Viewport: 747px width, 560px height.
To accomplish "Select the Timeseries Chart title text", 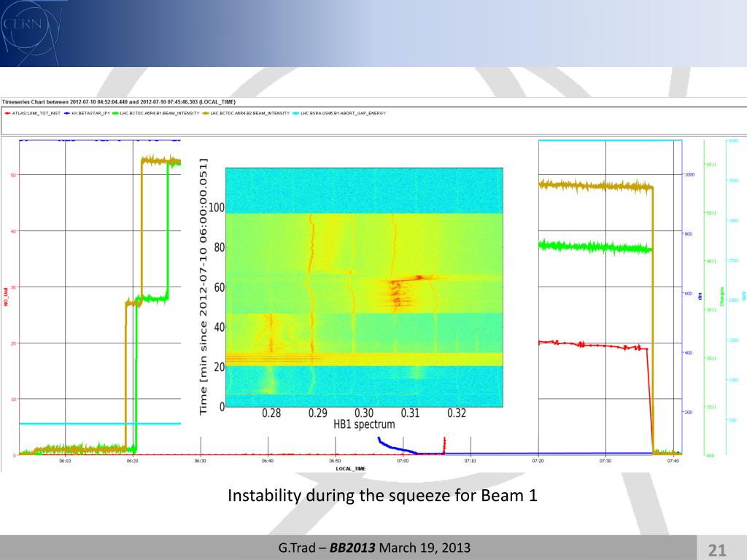I will pyautogui.click(x=119, y=102).
